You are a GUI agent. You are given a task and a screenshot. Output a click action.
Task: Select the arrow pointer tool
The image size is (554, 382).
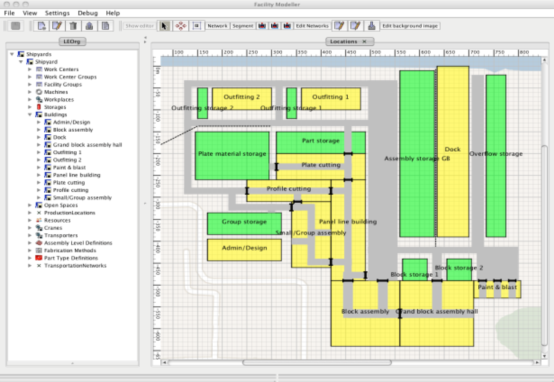click(x=164, y=26)
